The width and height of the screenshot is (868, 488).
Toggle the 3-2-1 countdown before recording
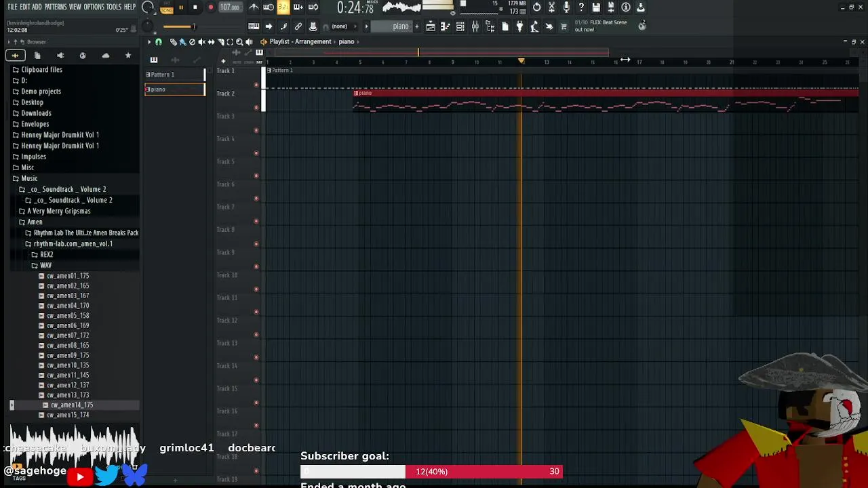[283, 7]
